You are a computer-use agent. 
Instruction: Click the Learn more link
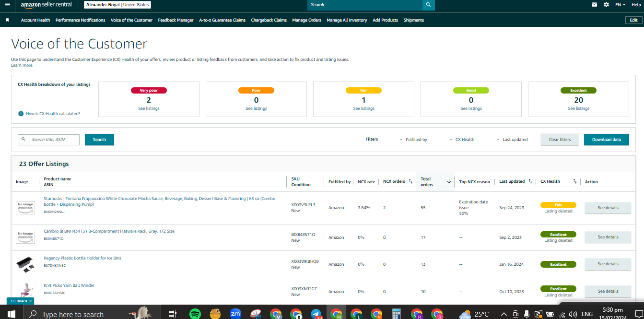tap(22, 65)
